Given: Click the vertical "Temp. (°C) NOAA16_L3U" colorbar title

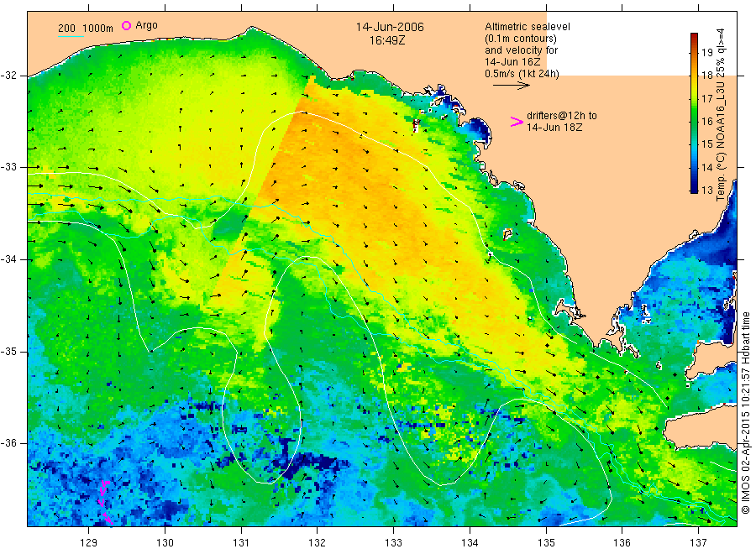Looking at the screenshot, I should click(x=720, y=141).
